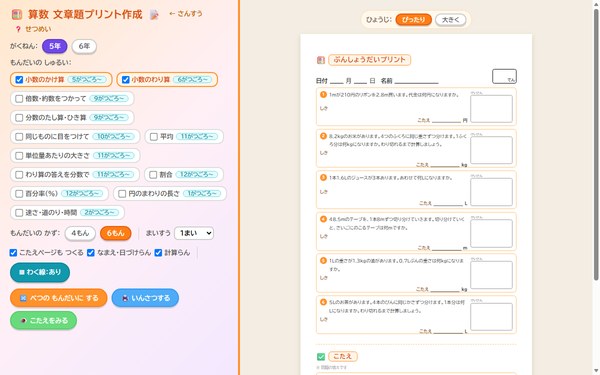Click problem number 4 circle badge
This screenshot has width=600, height=375.
(x=323, y=219)
